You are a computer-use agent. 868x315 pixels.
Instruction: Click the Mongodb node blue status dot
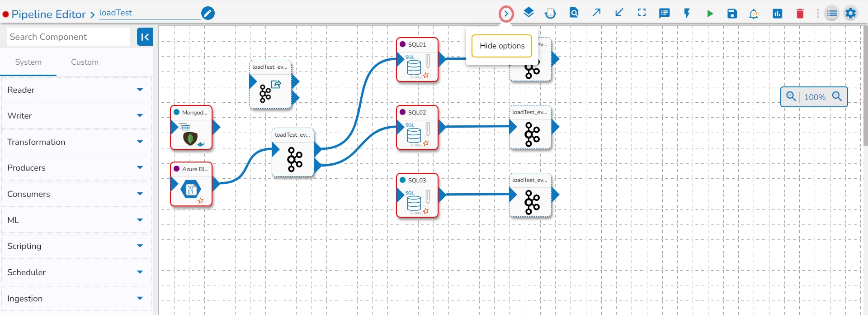click(x=176, y=112)
